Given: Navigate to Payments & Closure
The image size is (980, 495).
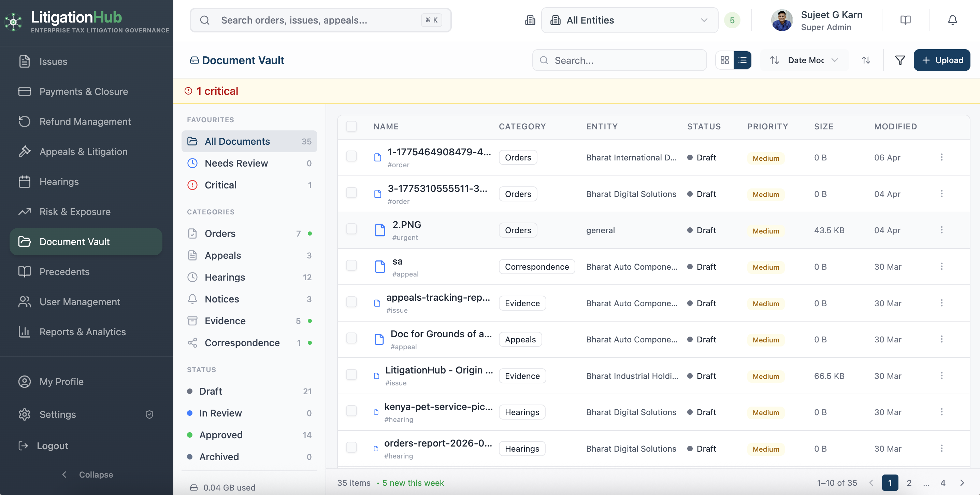Looking at the screenshot, I should [86, 92].
